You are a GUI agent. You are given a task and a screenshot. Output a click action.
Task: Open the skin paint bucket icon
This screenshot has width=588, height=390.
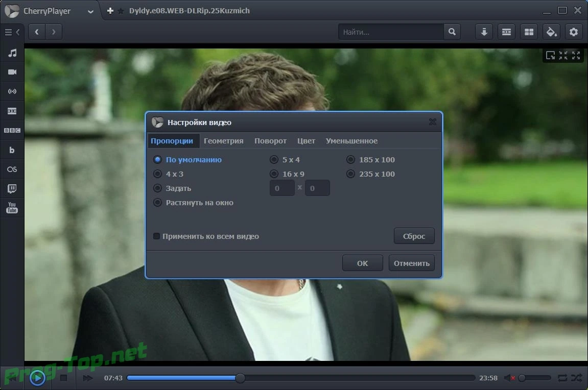click(x=551, y=32)
